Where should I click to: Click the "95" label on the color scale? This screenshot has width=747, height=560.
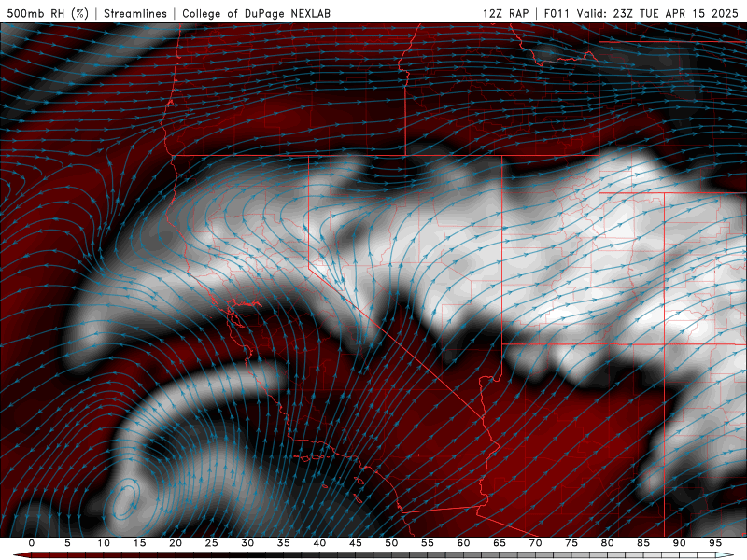(x=715, y=543)
